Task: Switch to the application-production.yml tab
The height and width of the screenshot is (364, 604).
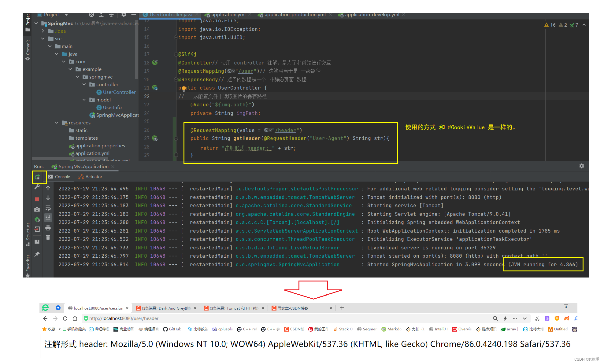Action: (x=295, y=14)
